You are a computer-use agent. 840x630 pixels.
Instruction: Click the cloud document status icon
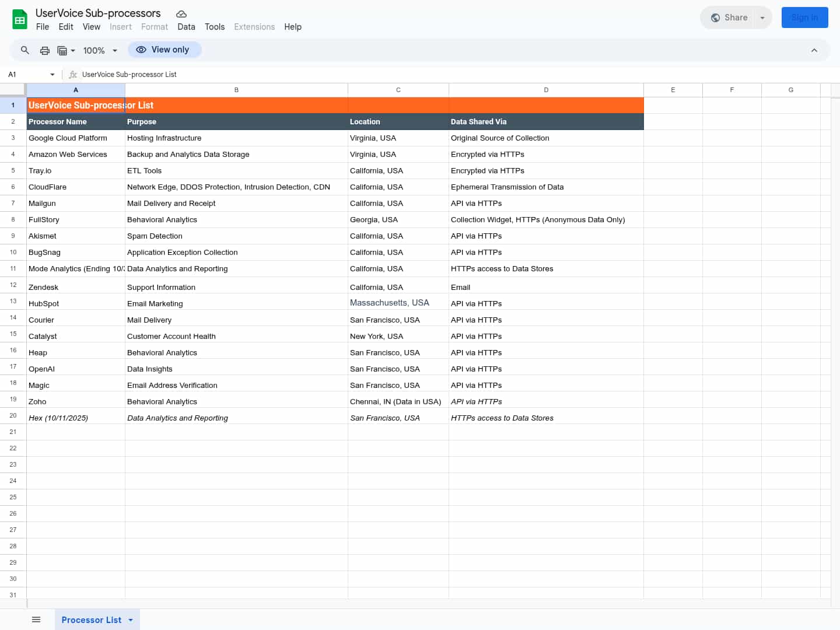(181, 13)
